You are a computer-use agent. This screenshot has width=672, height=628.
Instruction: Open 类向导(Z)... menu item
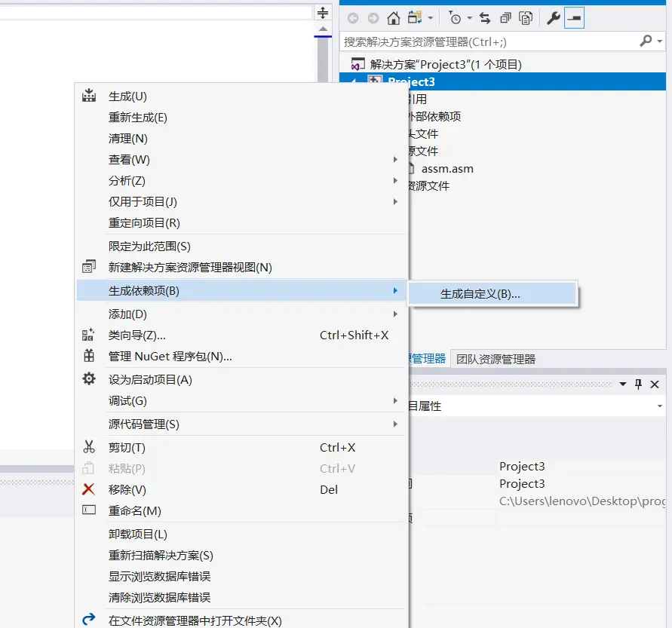click(x=241, y=335)
